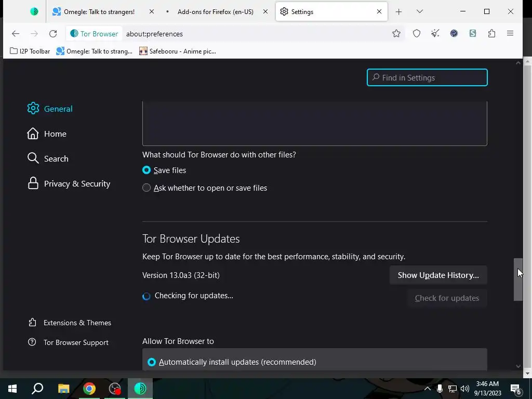532x399 pixels.
Task: Close the Add-ons for Firefox tab
Action: 265,11
